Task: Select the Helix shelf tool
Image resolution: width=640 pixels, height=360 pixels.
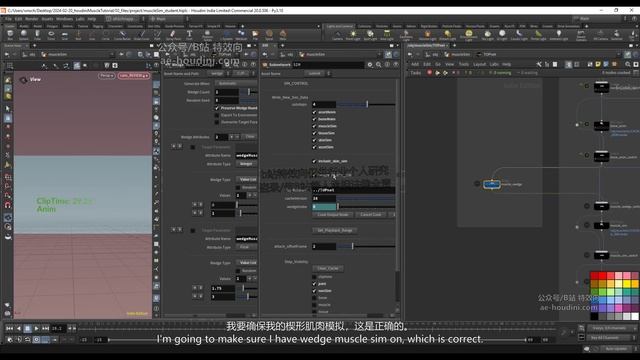Action: pos(283,35)
